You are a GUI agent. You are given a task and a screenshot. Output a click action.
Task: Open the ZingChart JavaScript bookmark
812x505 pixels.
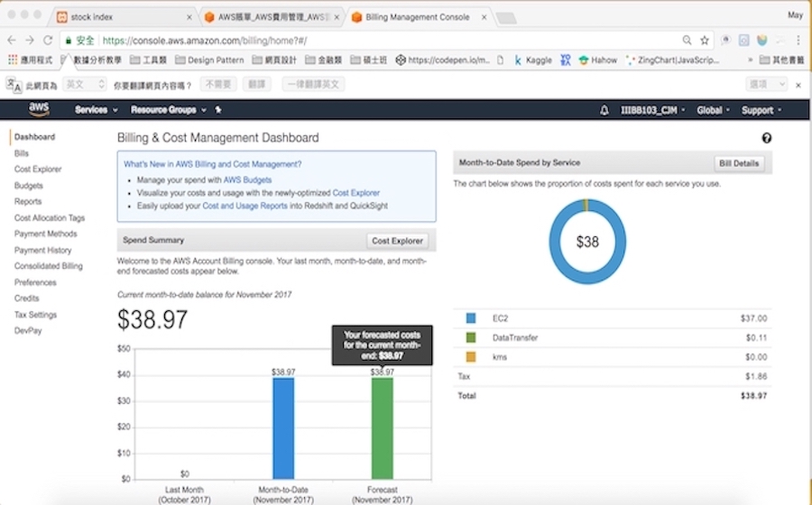pos(672,60)
